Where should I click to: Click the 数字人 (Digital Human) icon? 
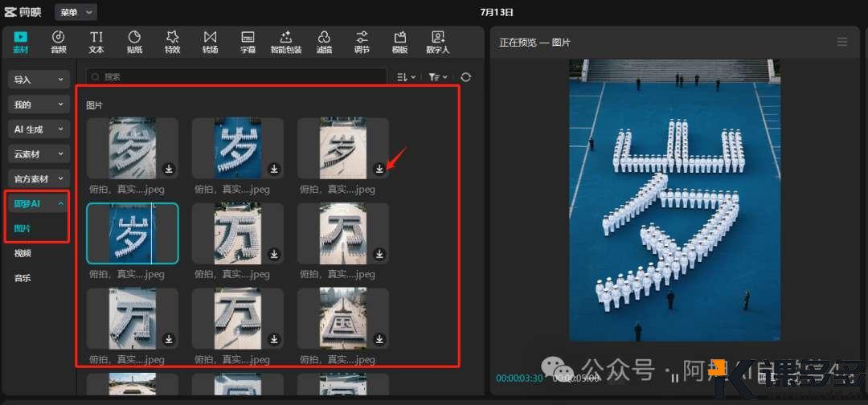pos(438,42)
